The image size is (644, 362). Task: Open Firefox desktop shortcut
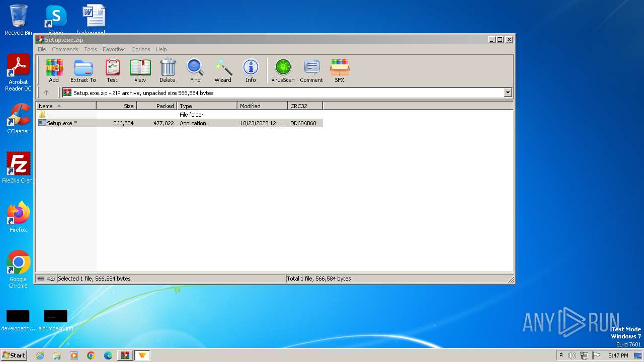(18, 217)
